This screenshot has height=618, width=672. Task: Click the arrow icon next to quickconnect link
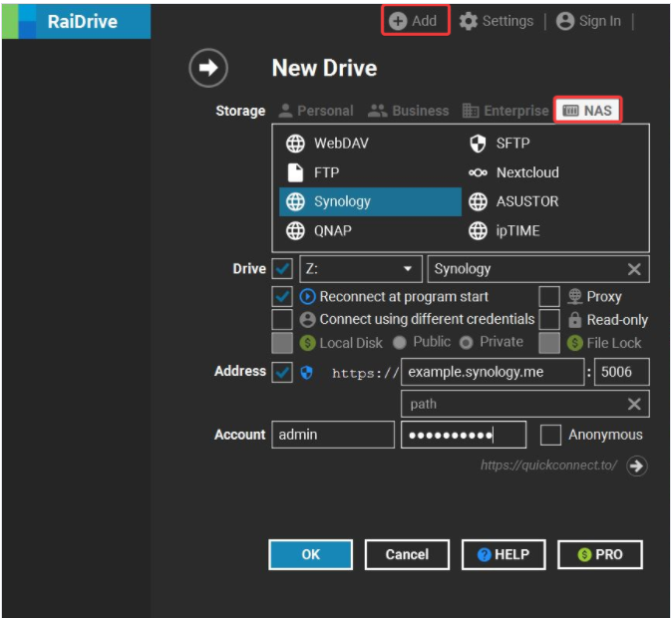637,465
